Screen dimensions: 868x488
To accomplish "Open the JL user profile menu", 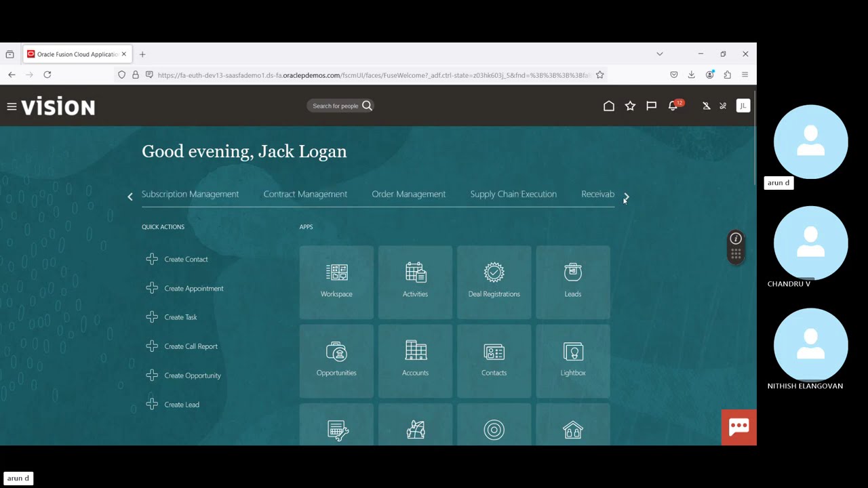I will coord(743,106).
